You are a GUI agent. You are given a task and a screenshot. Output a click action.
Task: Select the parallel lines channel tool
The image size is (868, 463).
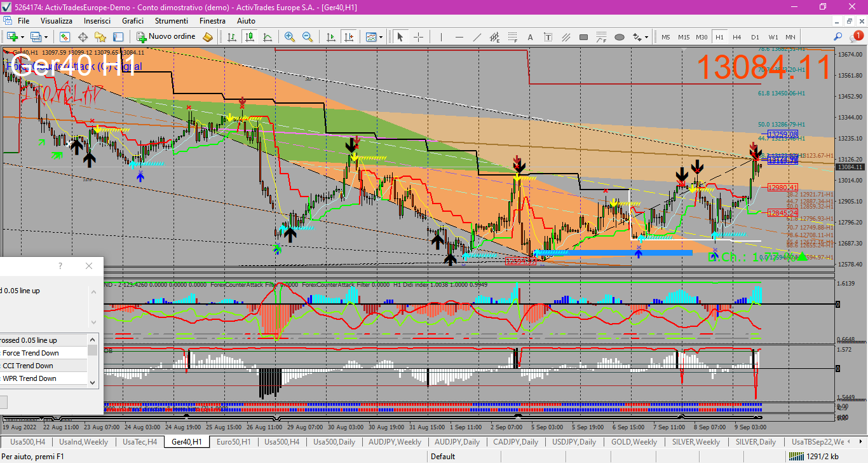pyautogui.click(x=566, y=37)
